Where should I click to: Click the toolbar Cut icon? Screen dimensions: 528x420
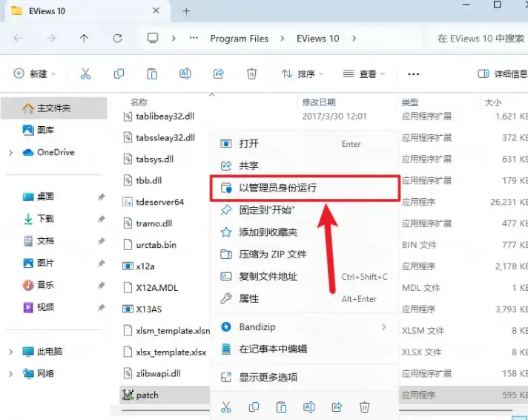(x=85, y=73)
